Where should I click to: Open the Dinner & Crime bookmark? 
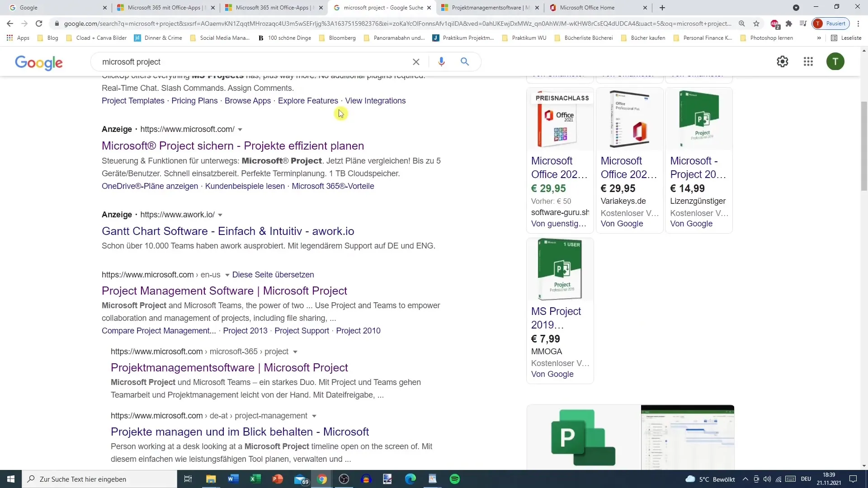[158, 38]
